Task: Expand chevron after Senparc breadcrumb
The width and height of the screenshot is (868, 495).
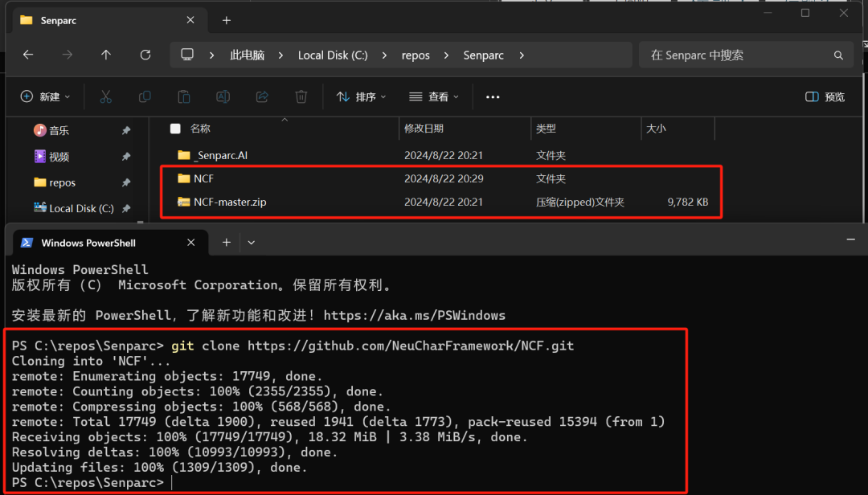Action: [522, 55]
